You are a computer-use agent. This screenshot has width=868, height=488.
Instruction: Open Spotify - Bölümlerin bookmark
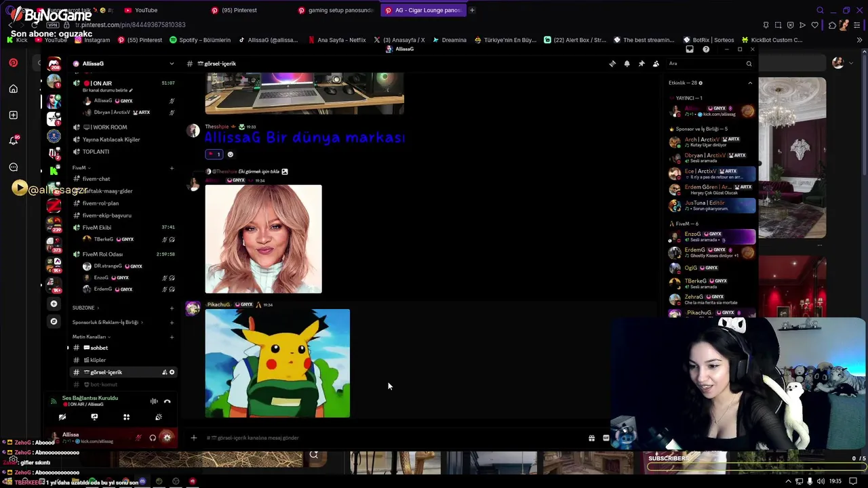[x=200, y=40]
